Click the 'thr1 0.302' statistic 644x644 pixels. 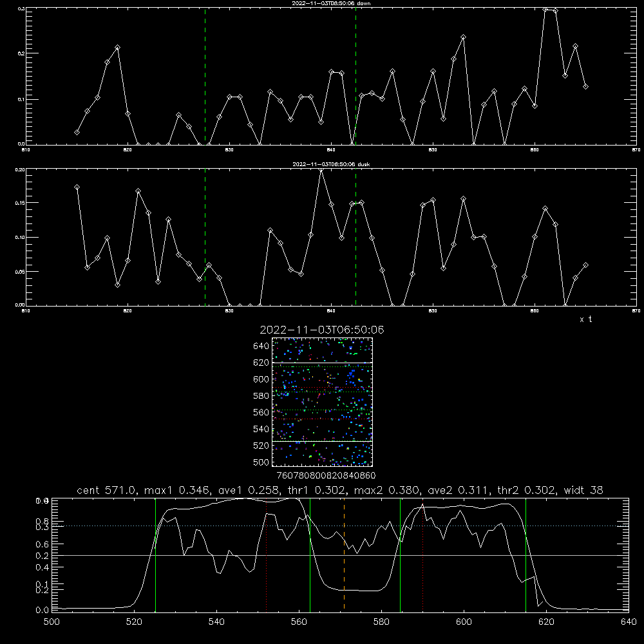[317, 490]
